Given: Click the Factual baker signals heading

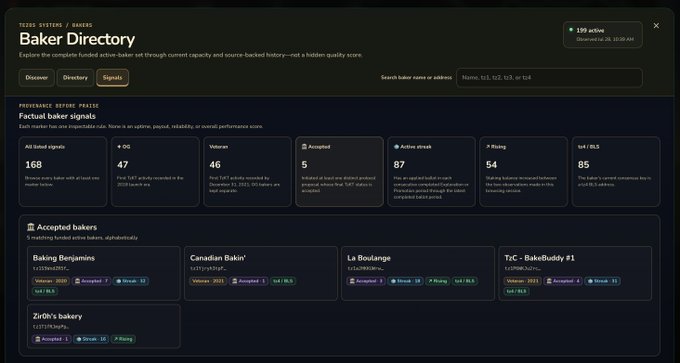Looking at the screenshot, I should tap(57, 116).
